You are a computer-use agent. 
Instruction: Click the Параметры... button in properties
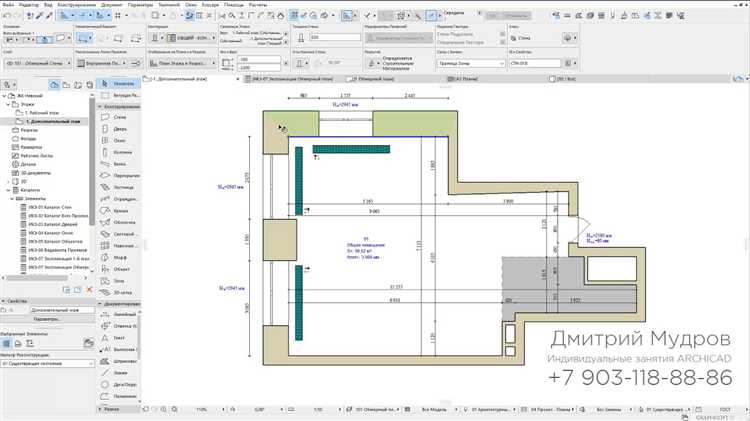[47, 318]
